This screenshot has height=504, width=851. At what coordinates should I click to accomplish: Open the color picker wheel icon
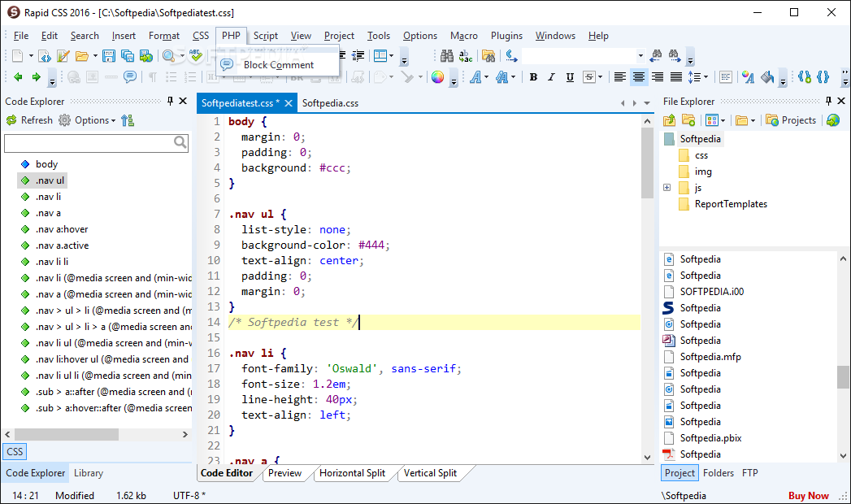pos(437,77)
